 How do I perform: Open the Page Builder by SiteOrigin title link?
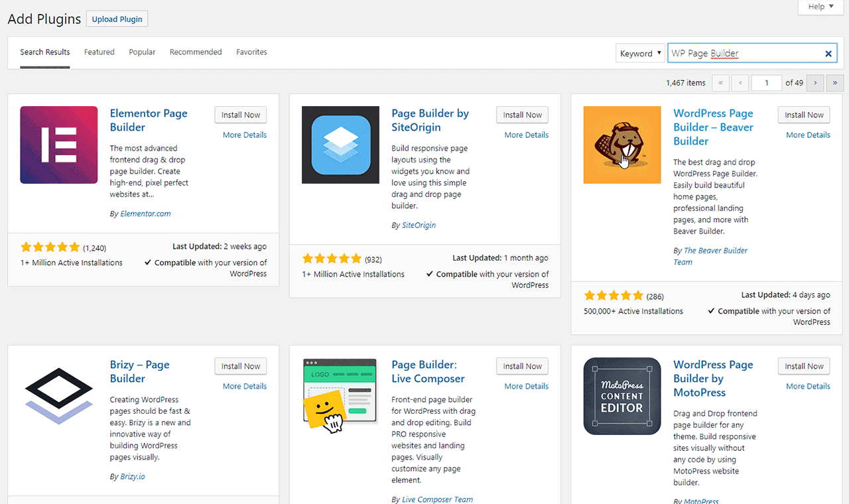pyautogui.click(x=430, y=120)
